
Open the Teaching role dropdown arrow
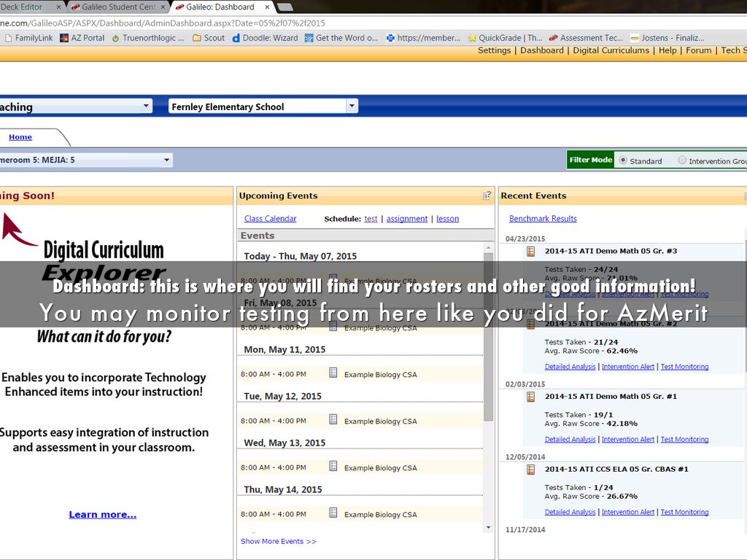pyautogui.click(x=146, y=106)
